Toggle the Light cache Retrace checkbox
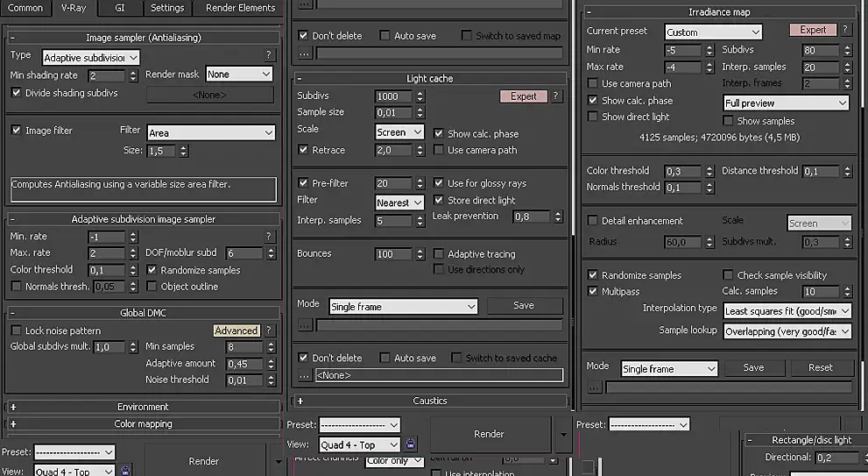This screenshot has width=868, height=476. coord(303,150)
